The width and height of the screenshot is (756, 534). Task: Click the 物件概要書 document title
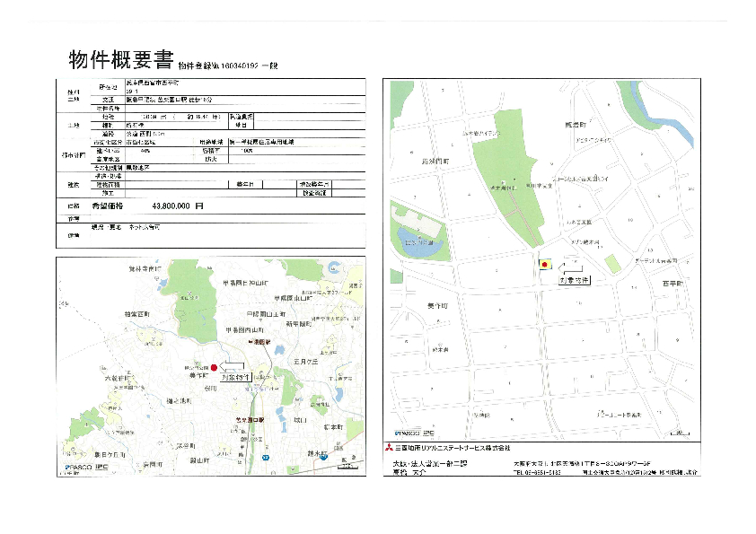[120, 59]
